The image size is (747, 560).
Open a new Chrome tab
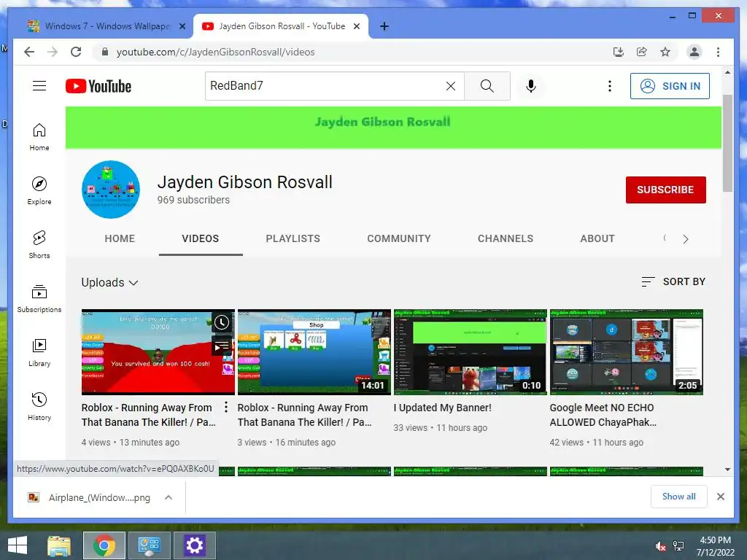point(384,27)
